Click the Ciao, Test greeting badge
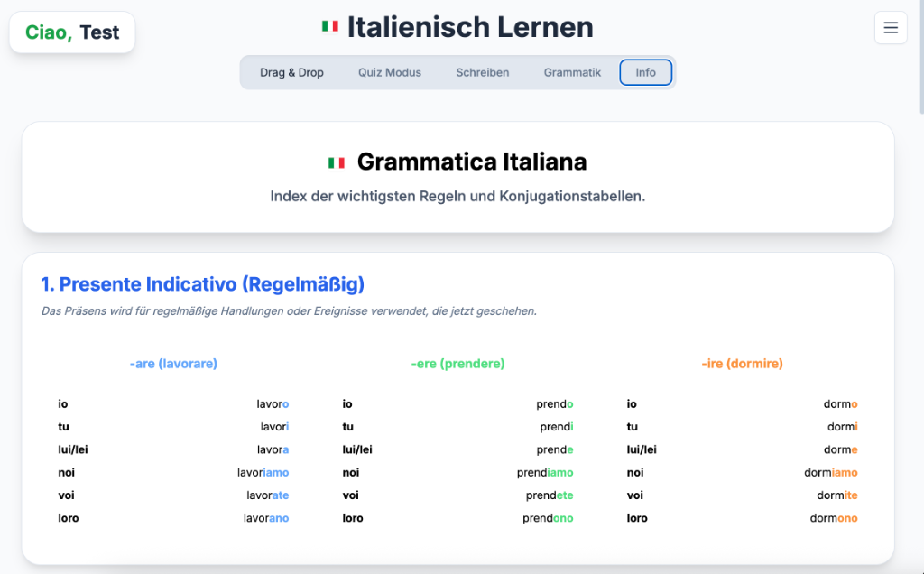This screenshot has height=574, width=924. [x=72, y=32]
